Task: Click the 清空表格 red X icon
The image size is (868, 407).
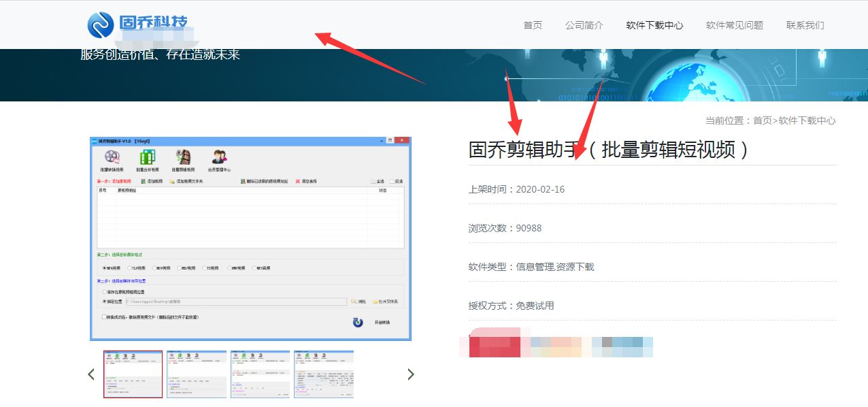Action: 298,182
